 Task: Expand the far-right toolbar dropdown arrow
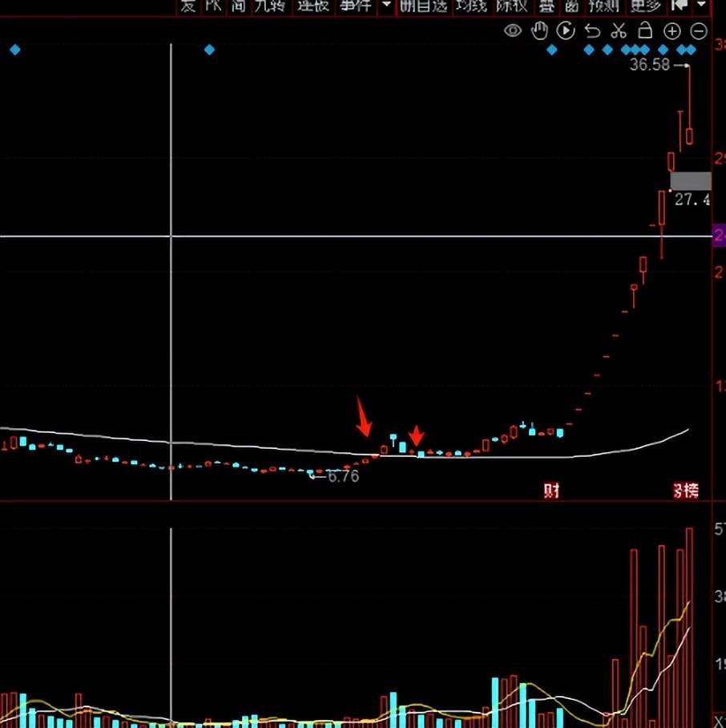point(701,5)
